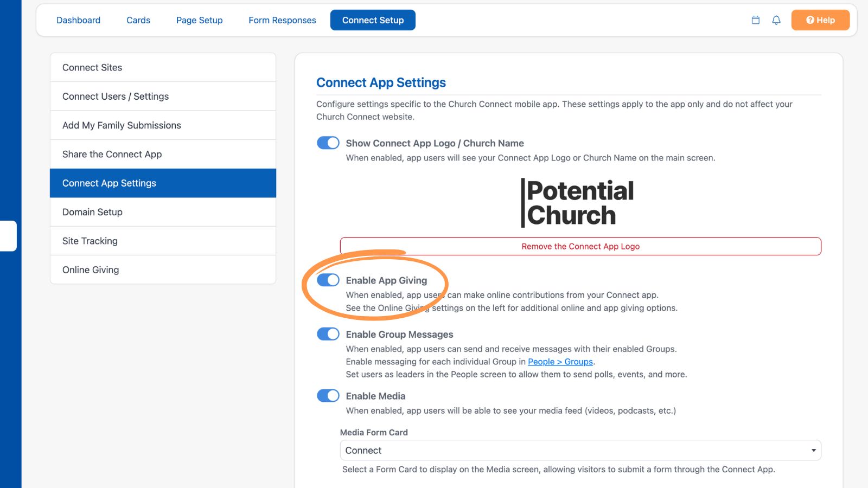
Task: Toggle Show Connect App Logo switch
Action: pos(328,143)
